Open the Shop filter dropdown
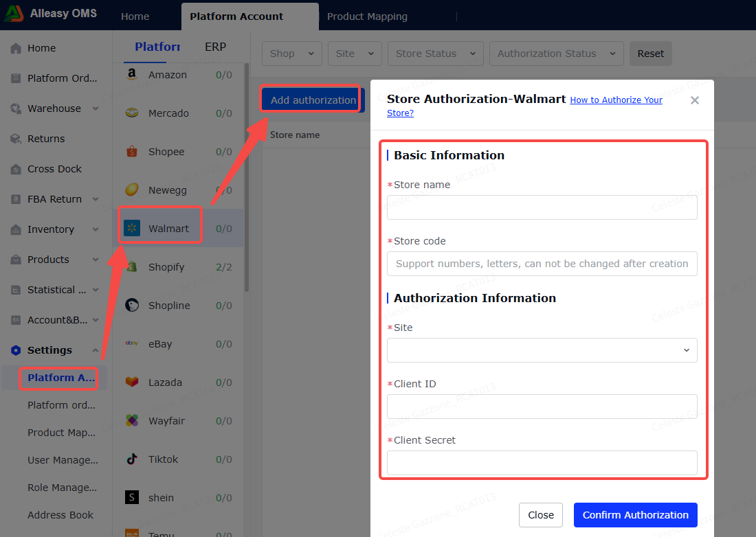The width and height of the screenshot is (756, 537). coord(291,54)
